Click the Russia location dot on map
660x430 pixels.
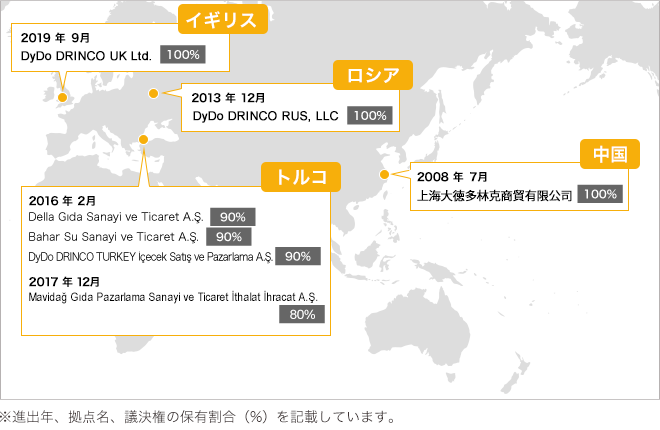[154, 93]
